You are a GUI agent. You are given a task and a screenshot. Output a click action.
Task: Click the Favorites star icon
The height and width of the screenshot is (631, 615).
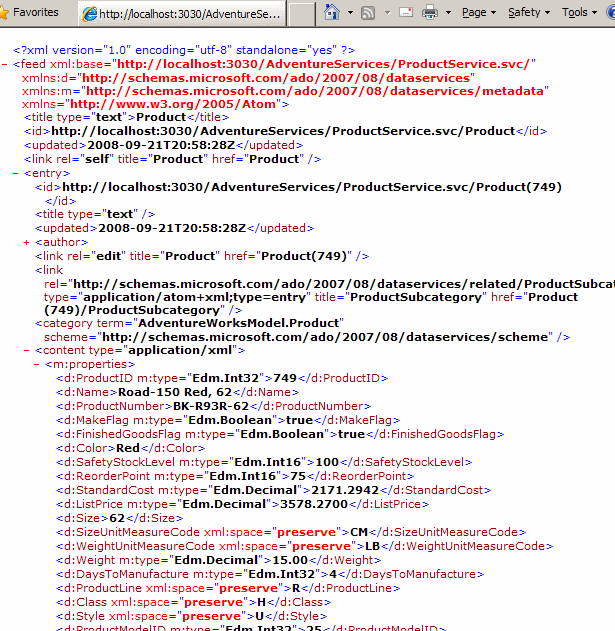(6, 12)
